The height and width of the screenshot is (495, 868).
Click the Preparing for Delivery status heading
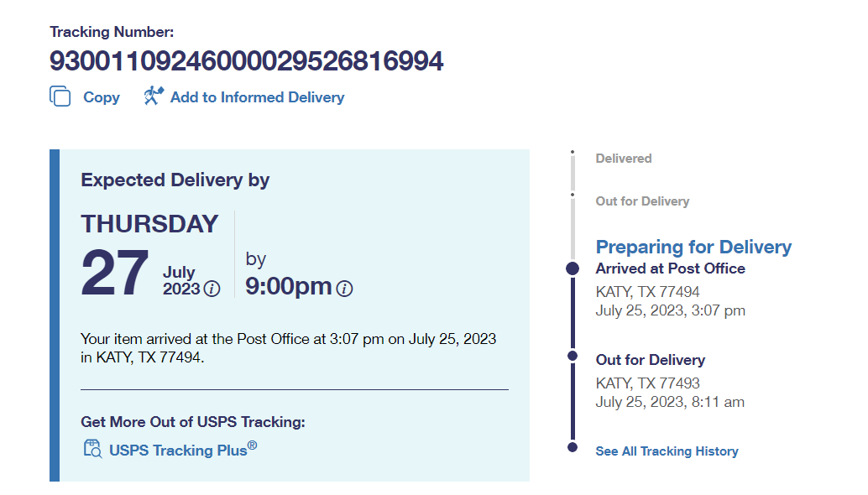click(693, 247)
